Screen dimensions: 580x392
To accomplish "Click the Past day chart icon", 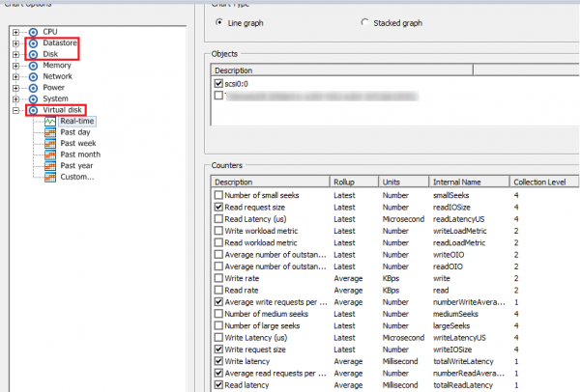I will click(x=50, y=132).
